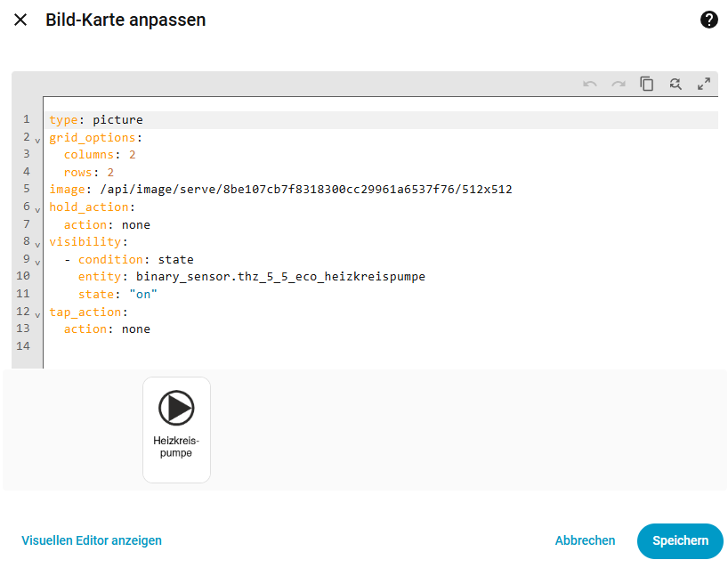The width and height of the screenshot is (728, 568).
Task: Switch to Visuellen Editor anzeigen
Action: (x=92, y=540)
